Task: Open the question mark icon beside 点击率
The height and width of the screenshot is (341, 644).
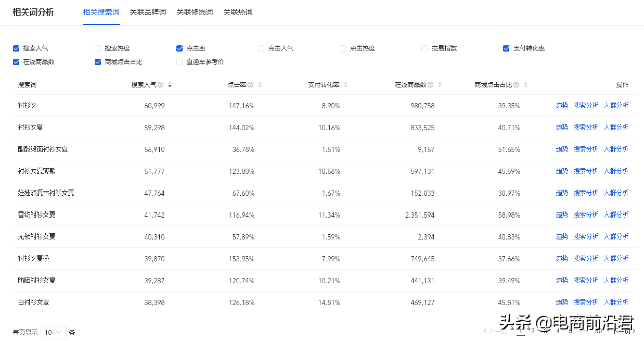Action: pos(250,84)
